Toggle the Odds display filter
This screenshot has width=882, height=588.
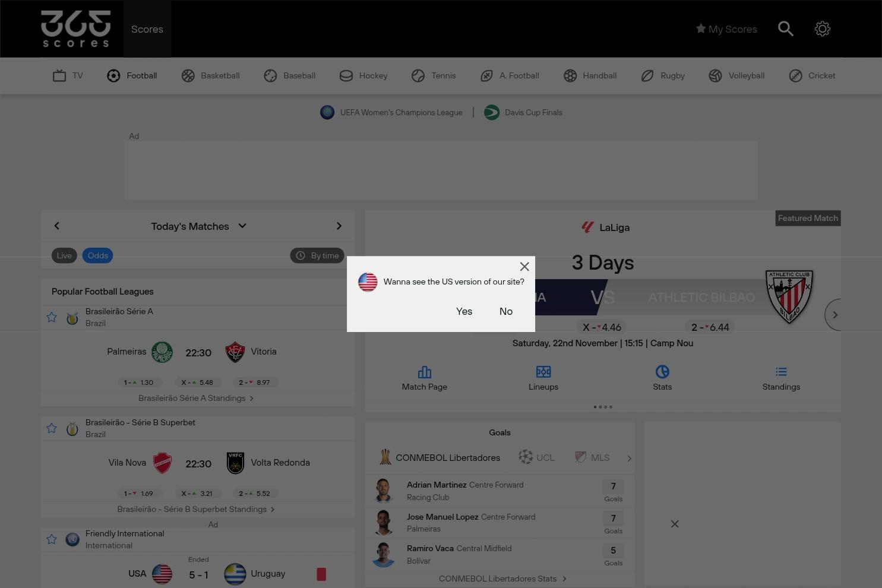point(98,255)
